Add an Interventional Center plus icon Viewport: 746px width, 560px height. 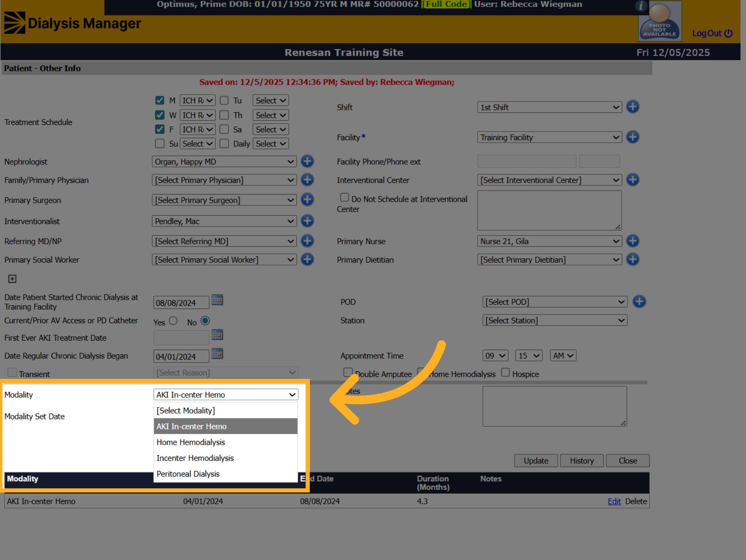point(632,180)
